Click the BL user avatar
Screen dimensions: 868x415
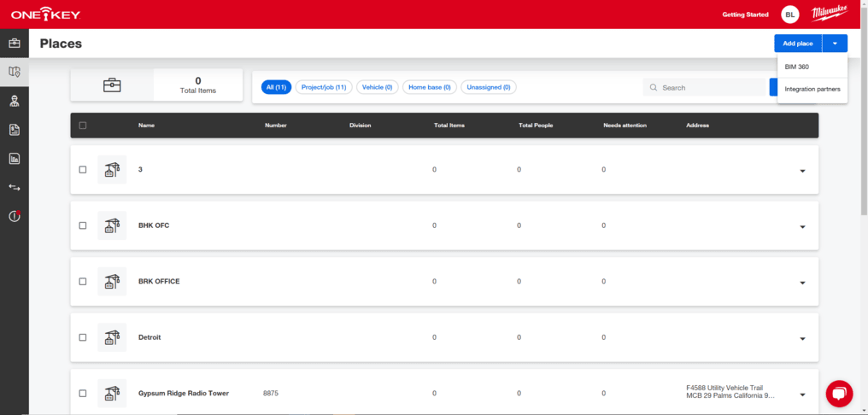coord(790,15)
